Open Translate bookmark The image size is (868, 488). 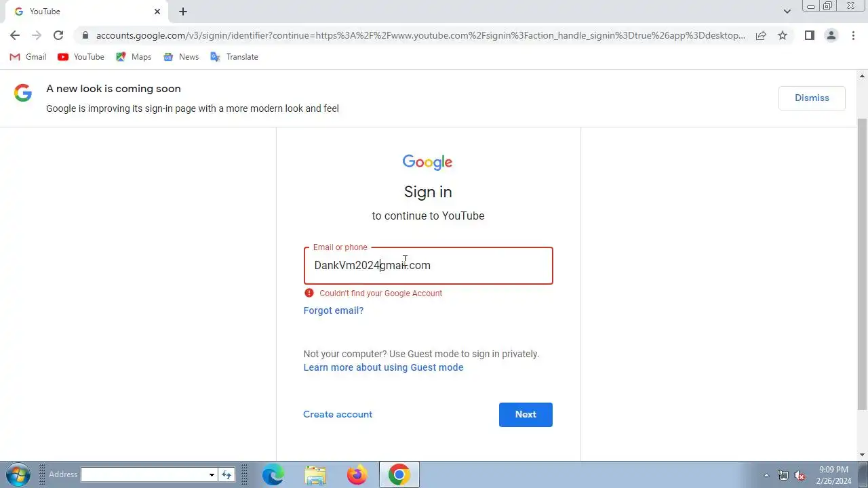234,57
